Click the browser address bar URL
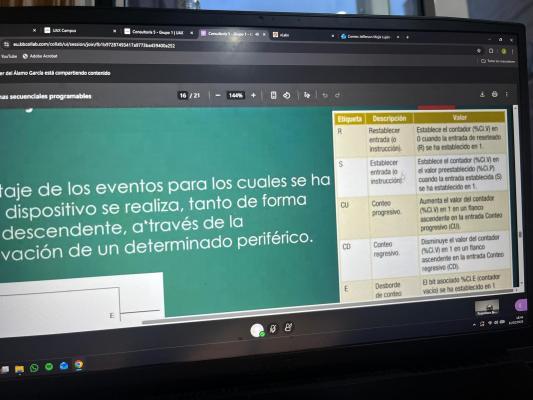The image size is (533, 400). point(94,45)
